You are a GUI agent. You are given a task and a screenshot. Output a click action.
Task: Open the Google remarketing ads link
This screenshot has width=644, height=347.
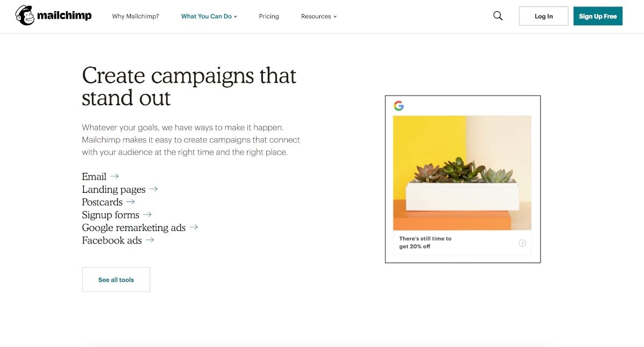134,228
